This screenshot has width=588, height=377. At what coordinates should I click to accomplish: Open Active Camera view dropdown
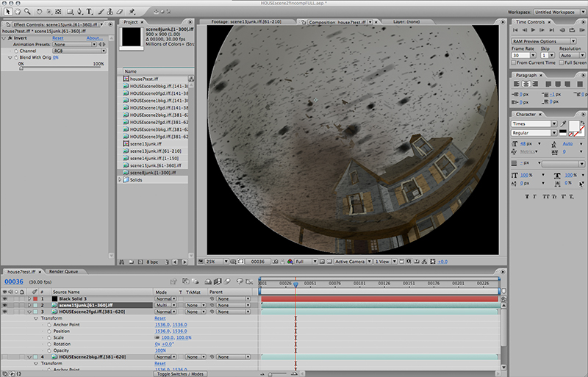pyautogui.click(x=353, y=262)
